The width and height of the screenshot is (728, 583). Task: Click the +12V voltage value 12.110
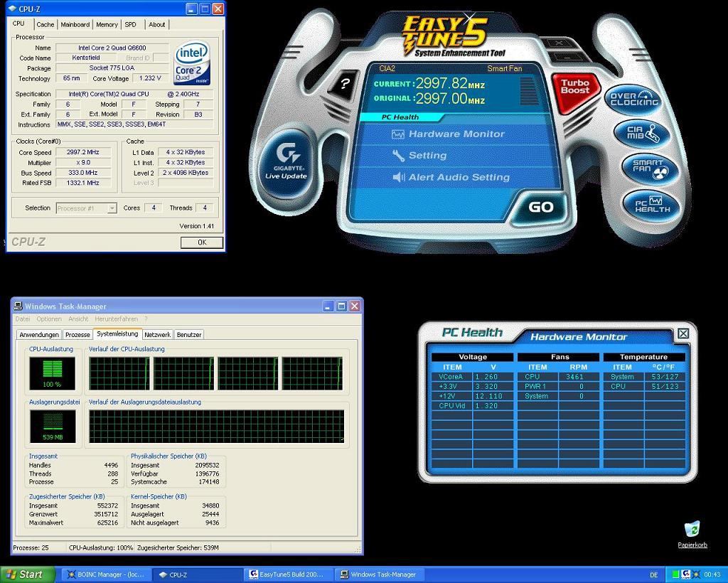coord(488,397)
